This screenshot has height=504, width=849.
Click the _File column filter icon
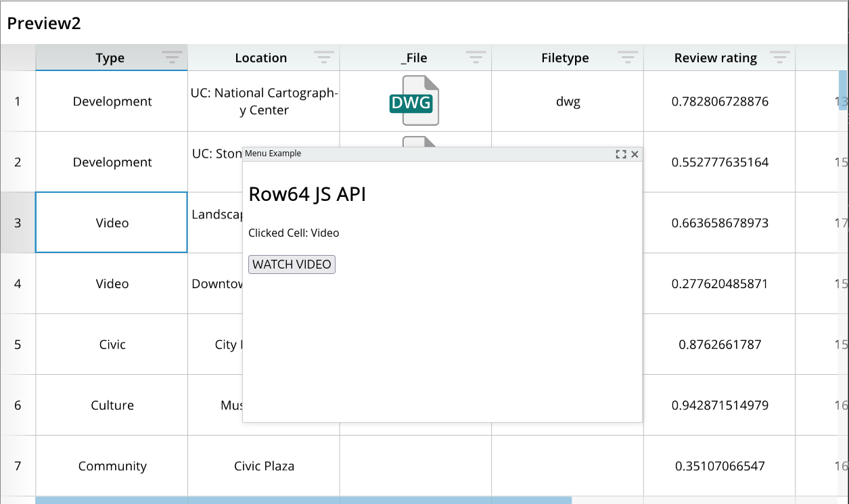476,58
